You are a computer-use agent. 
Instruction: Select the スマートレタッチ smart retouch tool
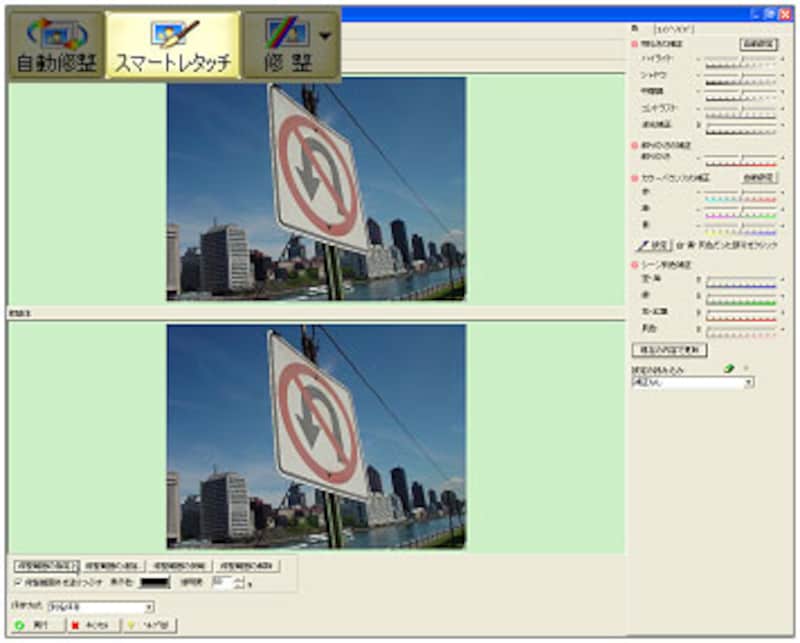pyautogui.click(x=173, y=46)
